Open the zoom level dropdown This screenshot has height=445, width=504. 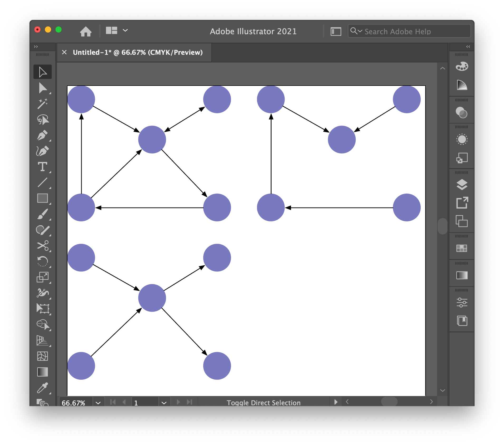click(x=98, y=403)
